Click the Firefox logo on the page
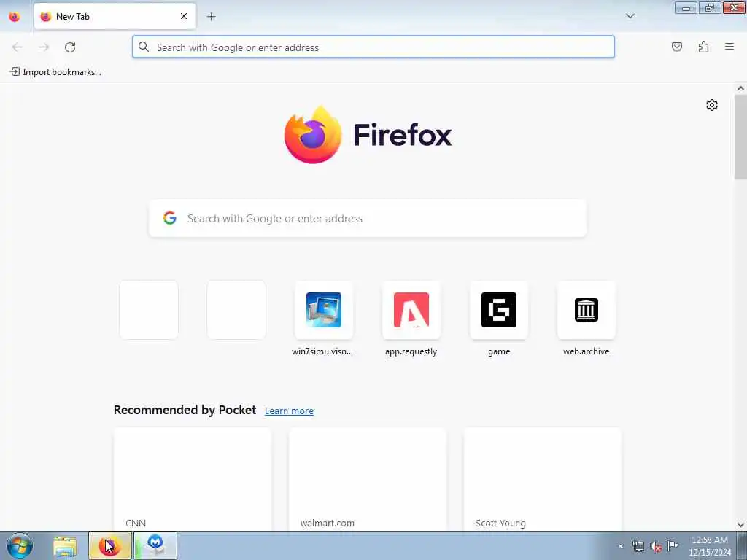 click(368, 135)
